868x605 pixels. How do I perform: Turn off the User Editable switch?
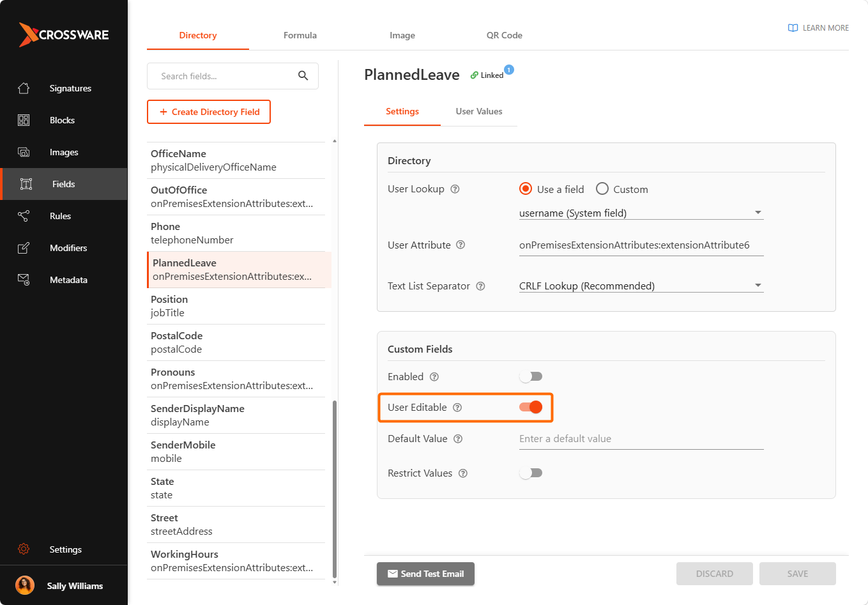pyautogui.click(x=531, y=407)
